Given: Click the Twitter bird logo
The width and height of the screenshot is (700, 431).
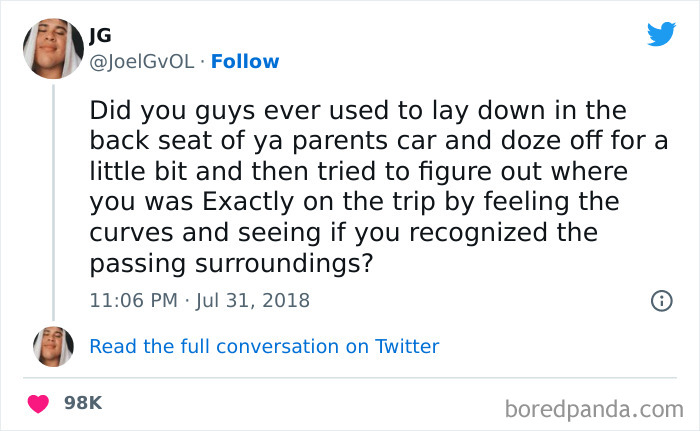Looking at the screenshot, I should (x=661, y=33).
